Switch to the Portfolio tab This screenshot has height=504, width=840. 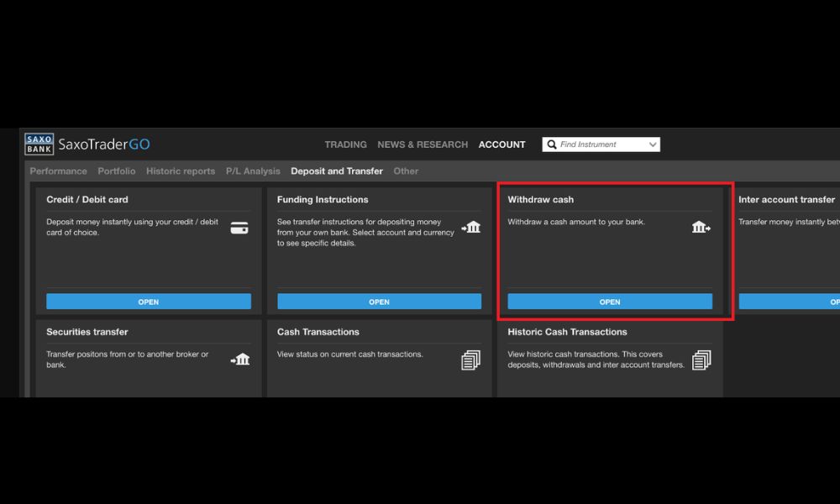point(116,171)
